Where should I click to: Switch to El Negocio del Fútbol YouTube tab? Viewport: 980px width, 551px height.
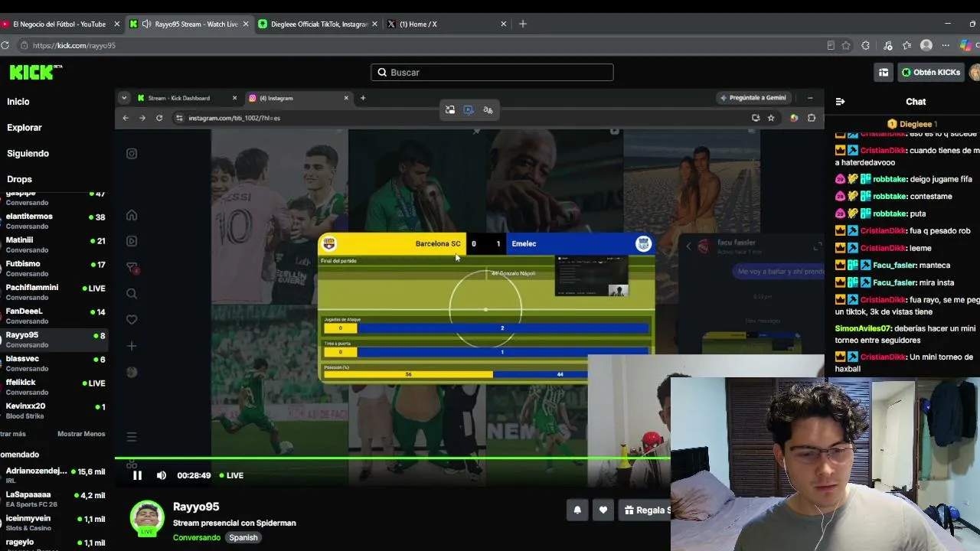[x=59, y=24]
